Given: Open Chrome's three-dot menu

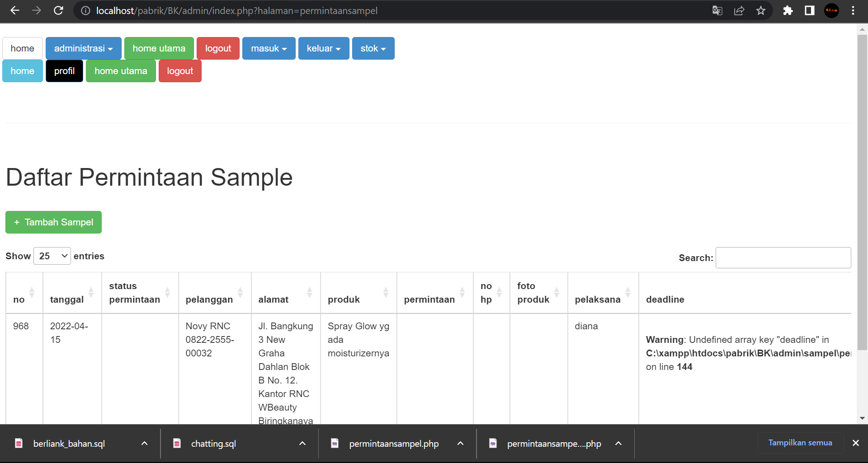Looking at the screenshot, I should pyautogui.click(x=853, y=10).
